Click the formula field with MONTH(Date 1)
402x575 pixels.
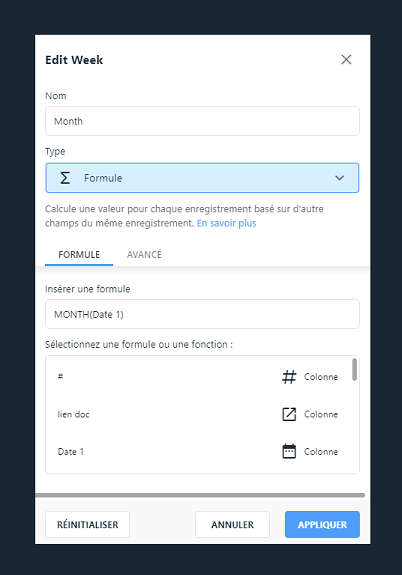202,314
